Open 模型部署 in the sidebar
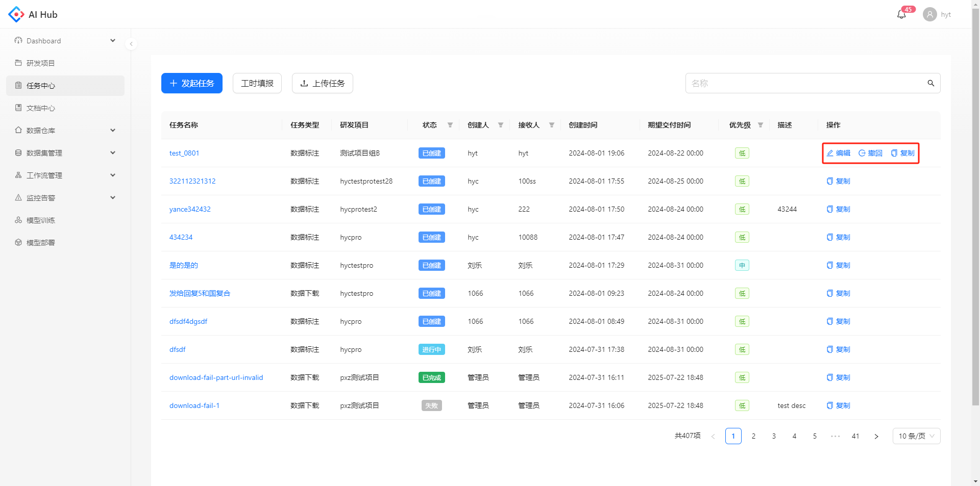The width and height of the screenshot is (980, 486). point(65,243)
